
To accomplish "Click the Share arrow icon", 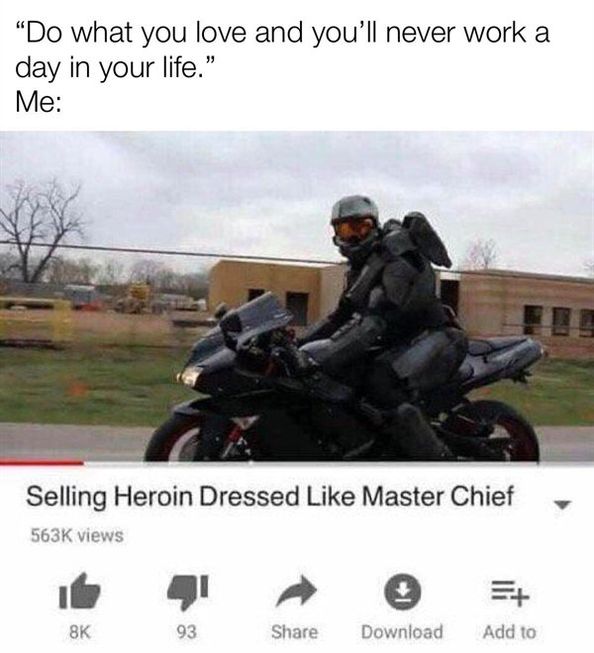I will point(296,590).
